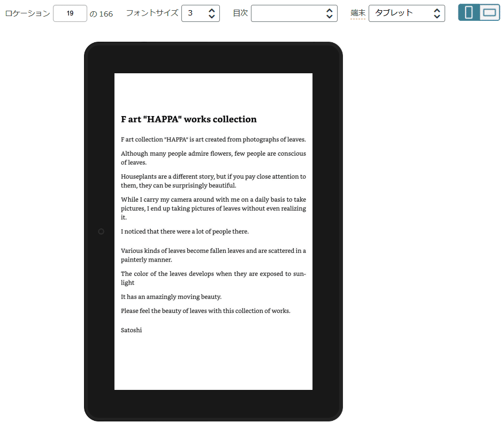Click the 目次 label
The width and height of the screenshot is (504, 430).
tap(240, 13)
